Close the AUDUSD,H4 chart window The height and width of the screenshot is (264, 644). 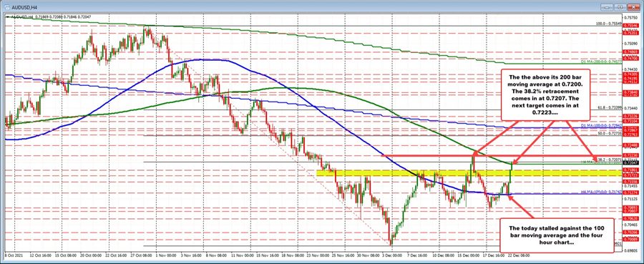(x=634, y=7)
